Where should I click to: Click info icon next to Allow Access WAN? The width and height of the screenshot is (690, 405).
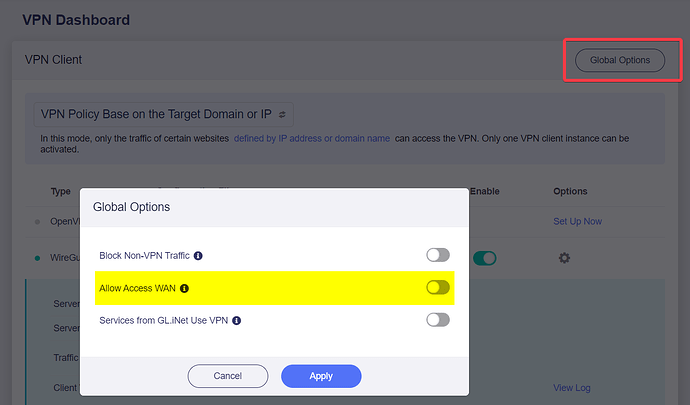[184, 288]
